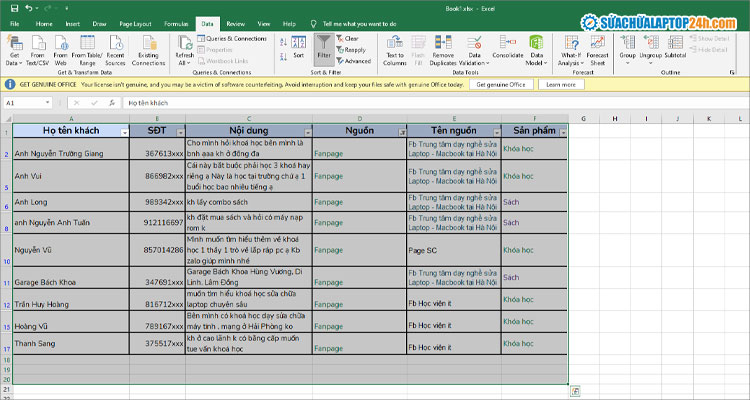Screen dimensions: 750x400
Task: Clear the applied filter
Action: [x=351, y=38]
